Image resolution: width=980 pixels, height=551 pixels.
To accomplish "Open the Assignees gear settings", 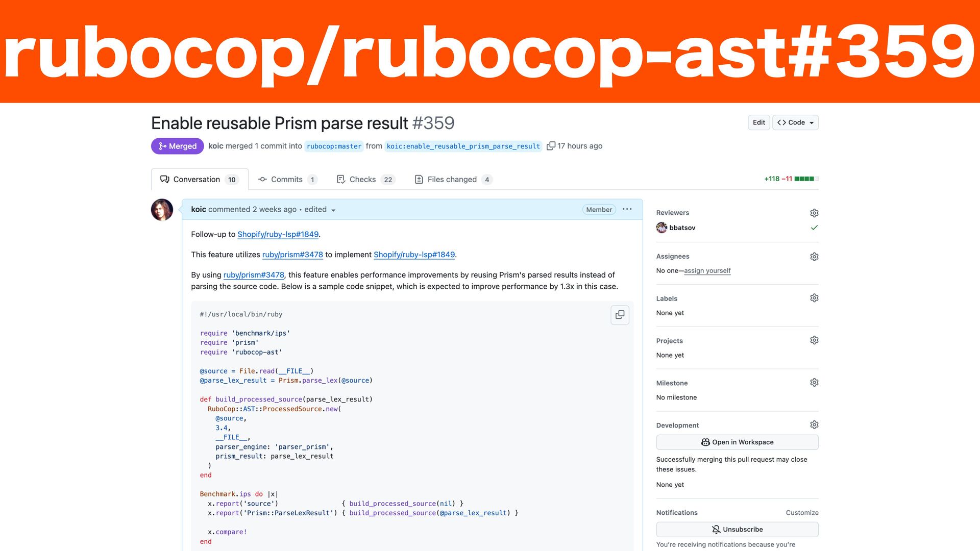I will [814, 257].
